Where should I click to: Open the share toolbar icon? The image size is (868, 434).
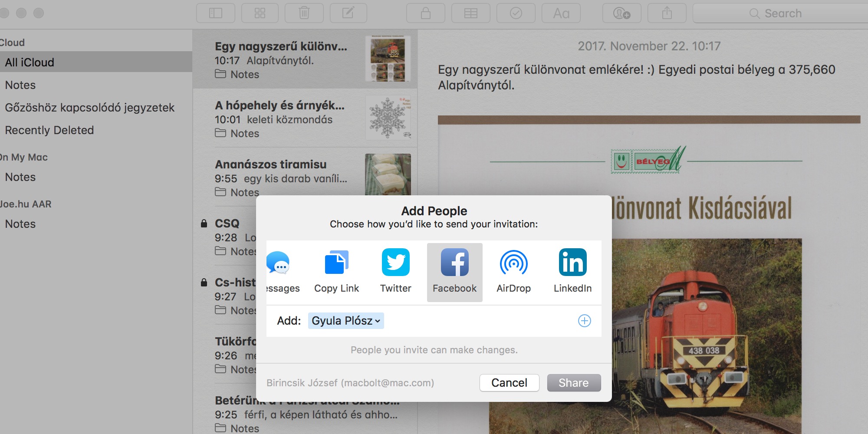[x=667, y=13]
